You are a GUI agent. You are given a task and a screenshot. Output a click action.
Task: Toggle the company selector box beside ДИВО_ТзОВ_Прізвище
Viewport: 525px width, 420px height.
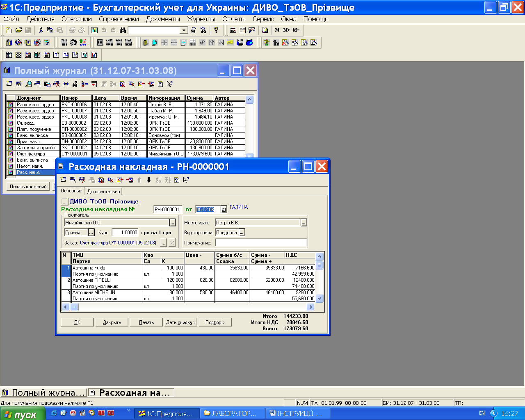pos(64,201)
